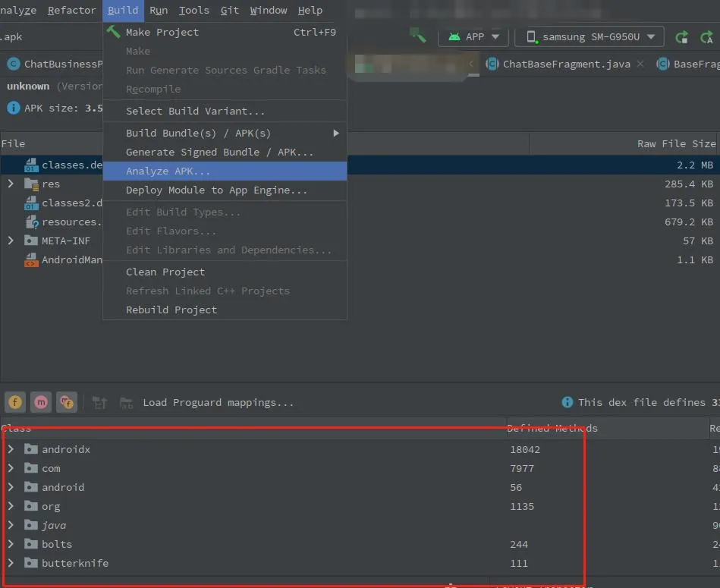The height and width of the screenshot is (588, 720).
Task: Click the resources.arsc file icon
Action: coord(32,222)
